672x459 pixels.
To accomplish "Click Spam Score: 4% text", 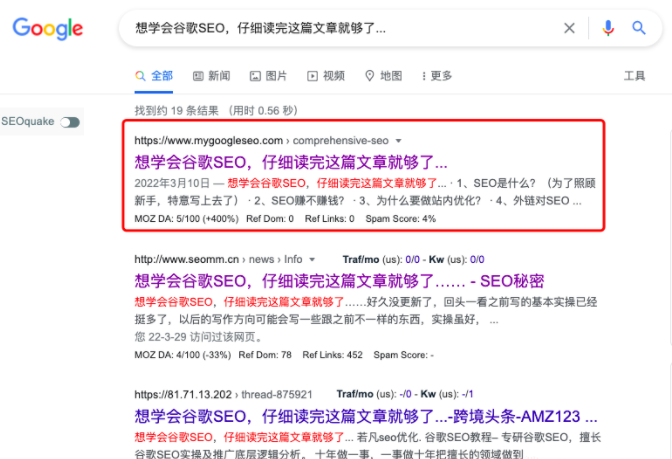I will (401, 219).
